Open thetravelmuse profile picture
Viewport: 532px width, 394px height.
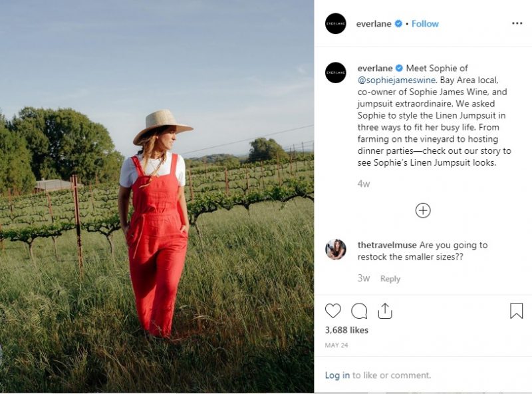pyautogui.click(x=336, y=250)
